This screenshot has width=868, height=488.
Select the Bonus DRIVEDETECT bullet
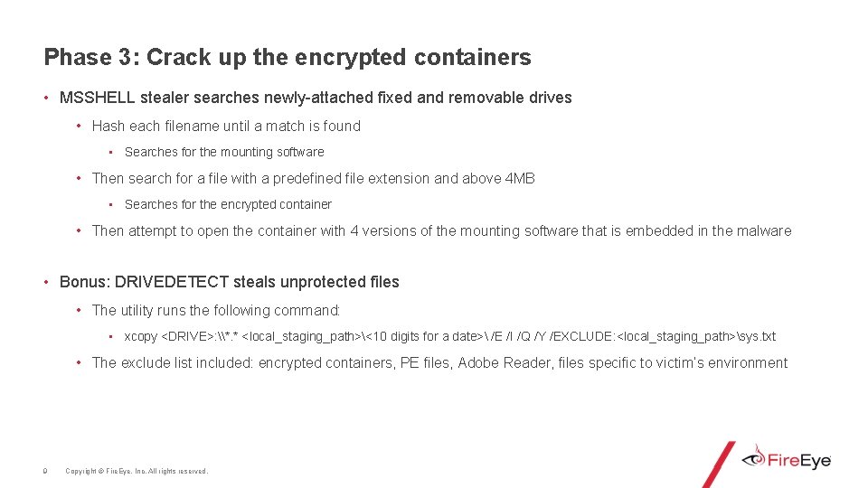(229, 282)
